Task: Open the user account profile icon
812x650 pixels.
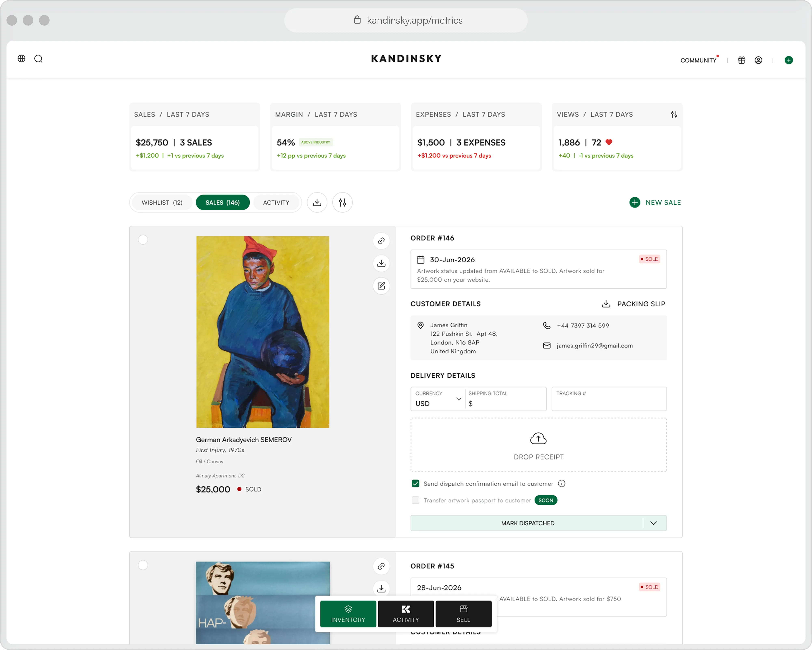Action: (x=758, y=60)
